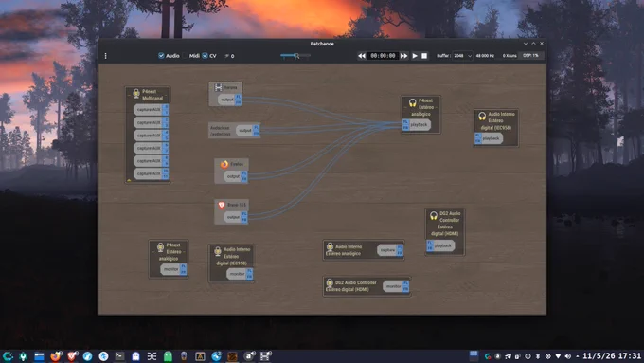Click the transport rewind button

pos(362,56)
